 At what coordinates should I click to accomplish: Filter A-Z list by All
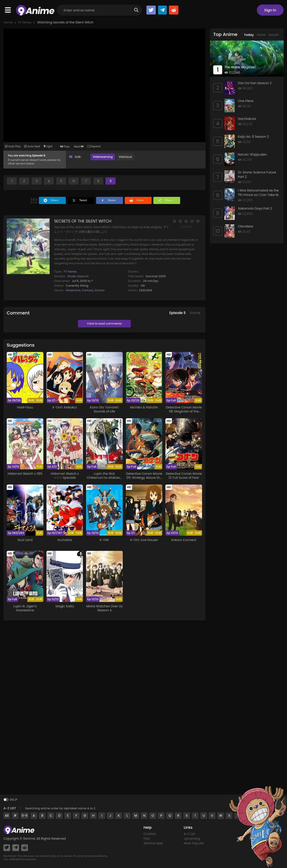click(7, 815)
